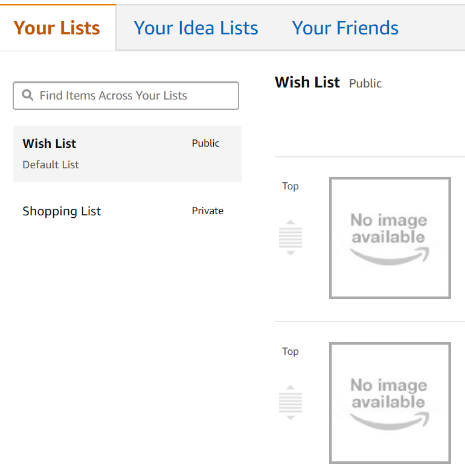Click the up arrow on second item's reorder handle
This screenshot has height=476, width=465.
pos(290,387)
